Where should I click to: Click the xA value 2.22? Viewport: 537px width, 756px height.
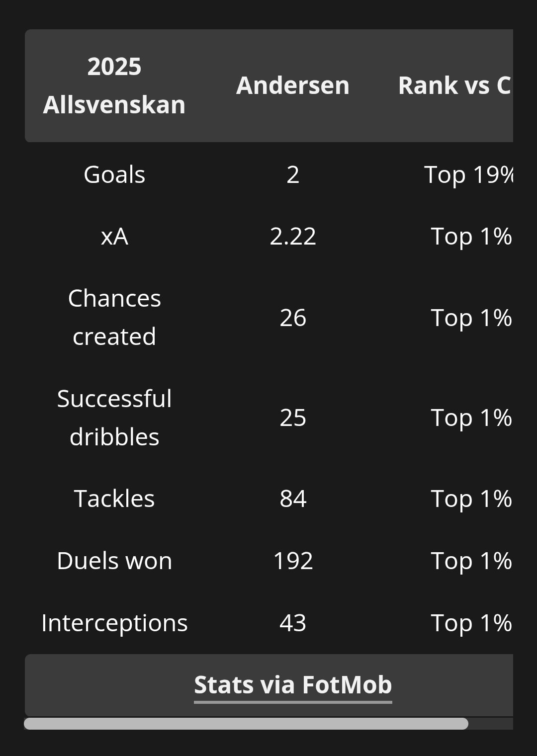point(293,237)
